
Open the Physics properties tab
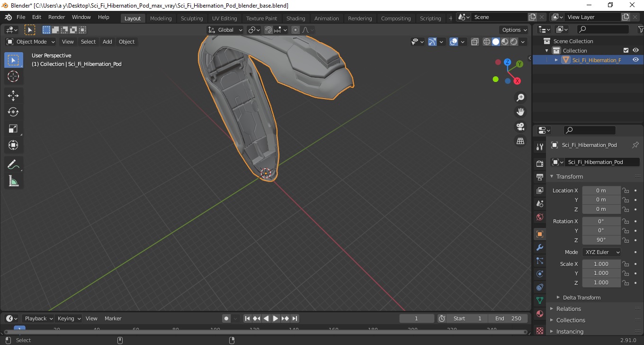click(539, 274)
